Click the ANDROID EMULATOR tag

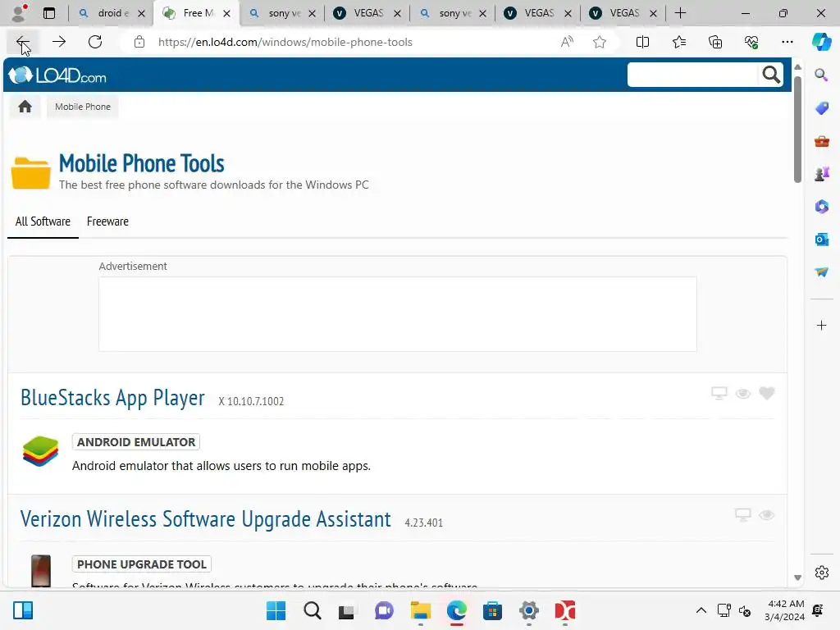pyautogui.click(x=136, y=442)
